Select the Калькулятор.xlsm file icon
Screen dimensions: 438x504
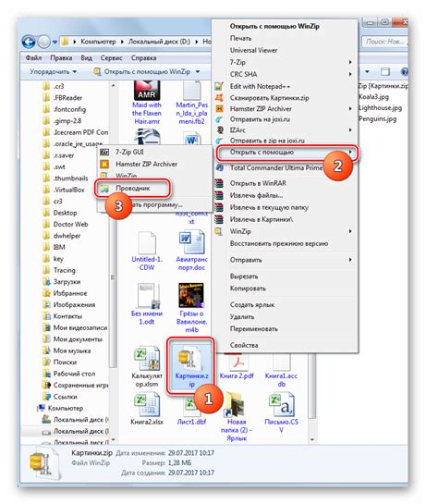(x=147, y=358)
